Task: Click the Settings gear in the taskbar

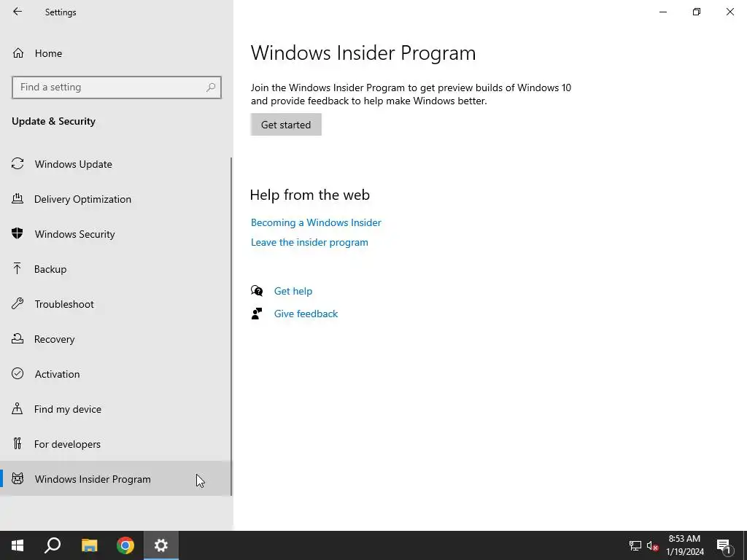Action: pyautogui.click(x=161, y=545)
